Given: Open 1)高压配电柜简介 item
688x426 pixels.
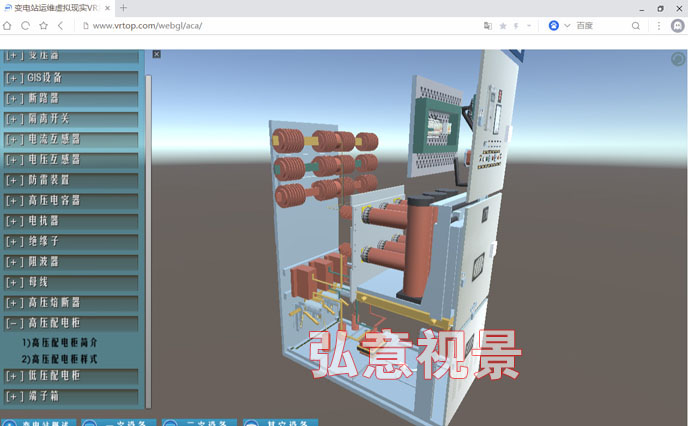Looking at the screenshot, I should pos(60,342).
